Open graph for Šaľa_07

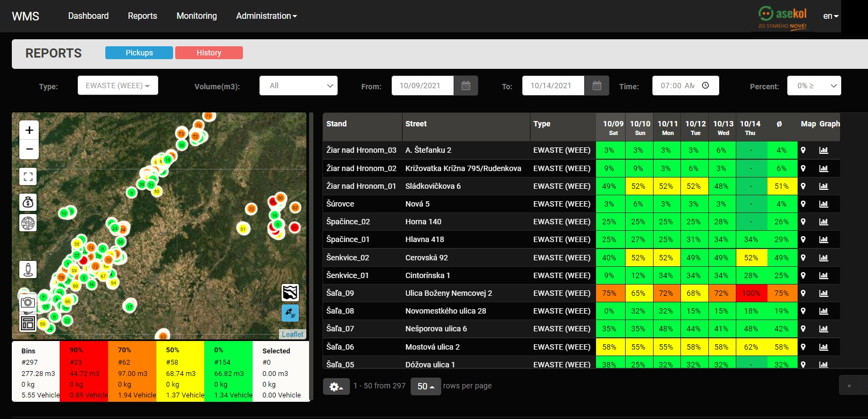point(823,329)
